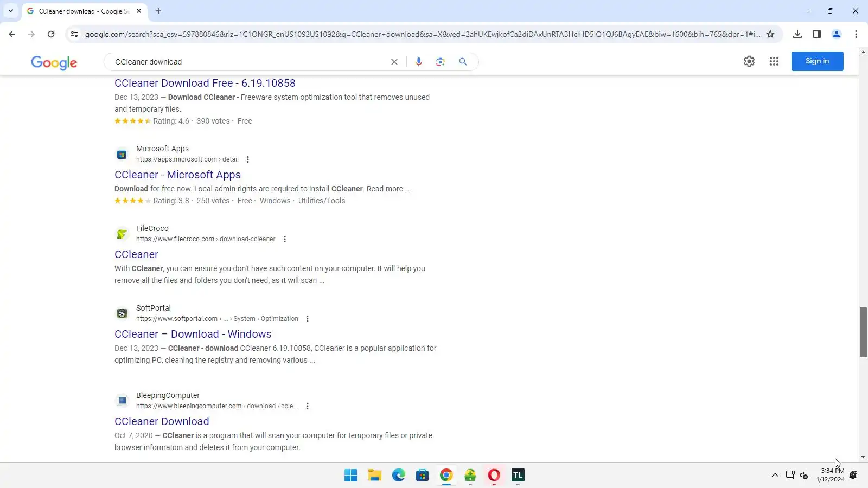Open CCleaner – Download - Windows result
This screenshot has height=488, width=868.
(193, 334)
